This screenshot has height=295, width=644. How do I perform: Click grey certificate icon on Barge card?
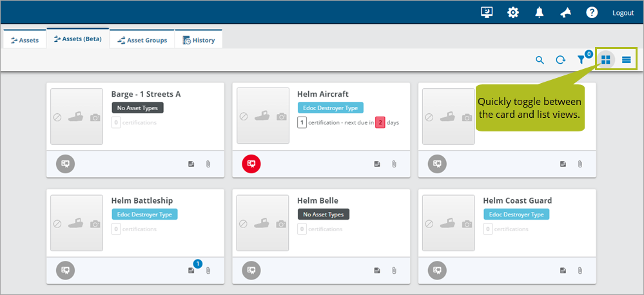click(65, 164)
